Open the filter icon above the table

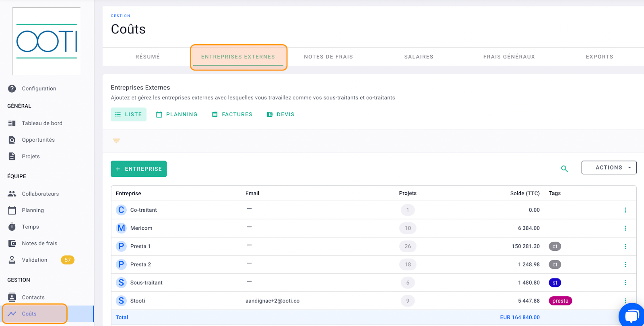(116, 141)
